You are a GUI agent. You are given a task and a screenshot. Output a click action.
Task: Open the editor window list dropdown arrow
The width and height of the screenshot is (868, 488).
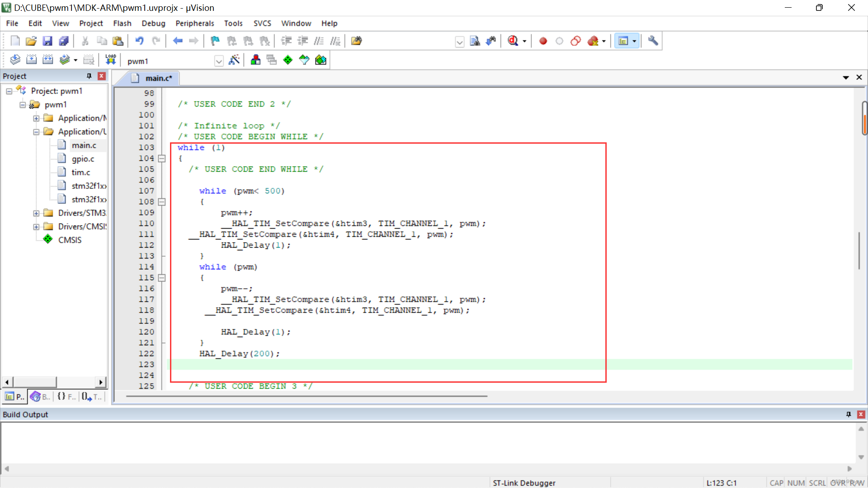846,78
